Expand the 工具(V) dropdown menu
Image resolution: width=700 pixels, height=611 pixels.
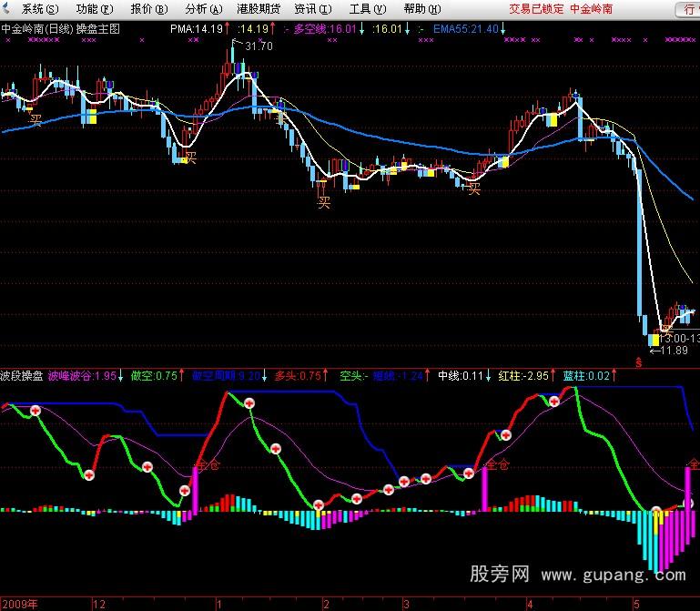pyautogui.click(x=366, y=9)
